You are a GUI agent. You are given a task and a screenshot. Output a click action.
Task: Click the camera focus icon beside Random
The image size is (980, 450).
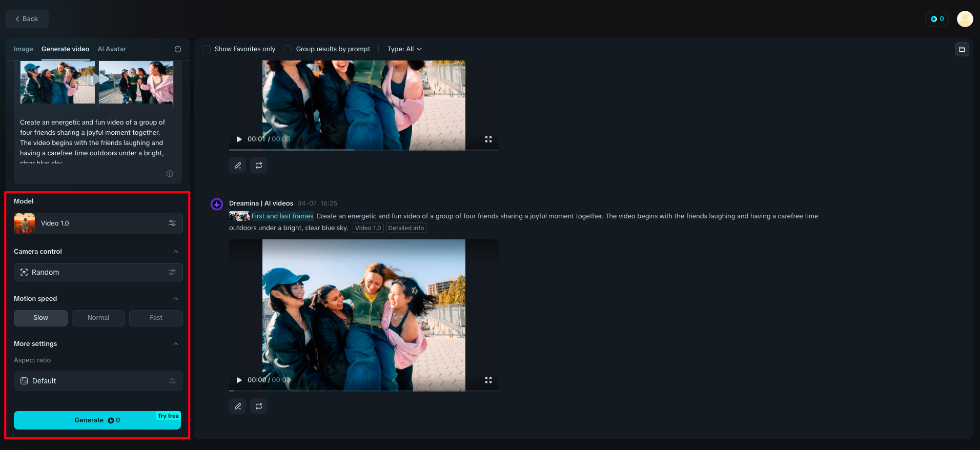pyautogui.click(x=24, y=272)
